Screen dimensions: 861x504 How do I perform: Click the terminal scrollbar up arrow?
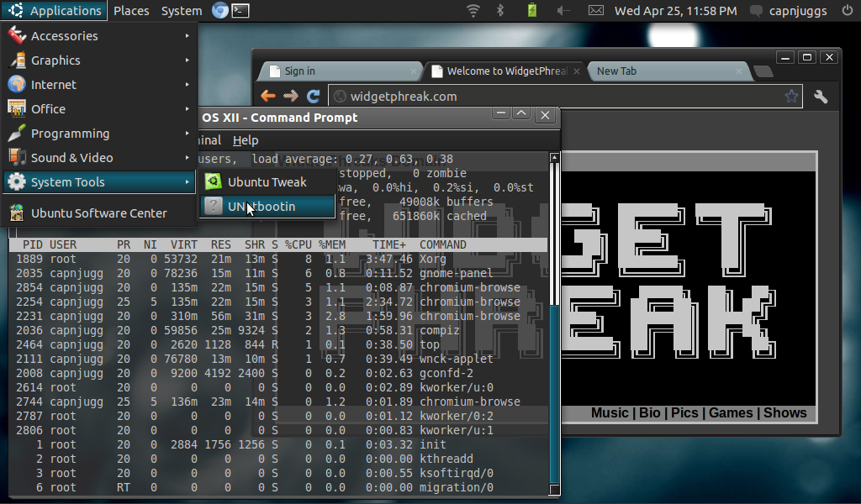click(x=555, y=158)
